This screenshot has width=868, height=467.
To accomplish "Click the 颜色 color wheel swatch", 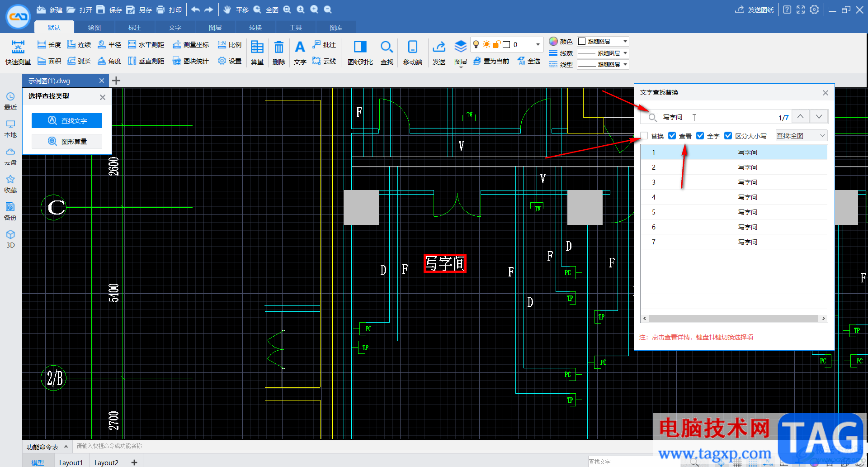I will [x=553, y=41].
